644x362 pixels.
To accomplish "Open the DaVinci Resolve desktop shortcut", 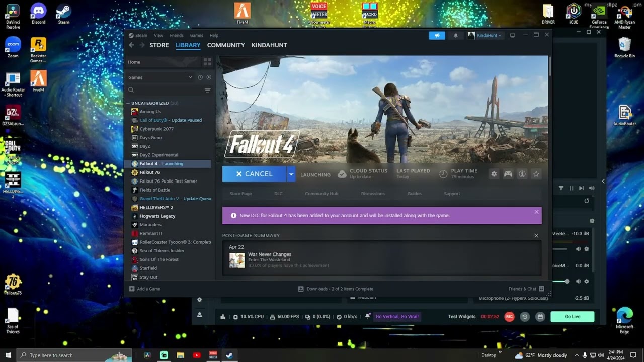I will pyautogui.click(x=13, y=16).
